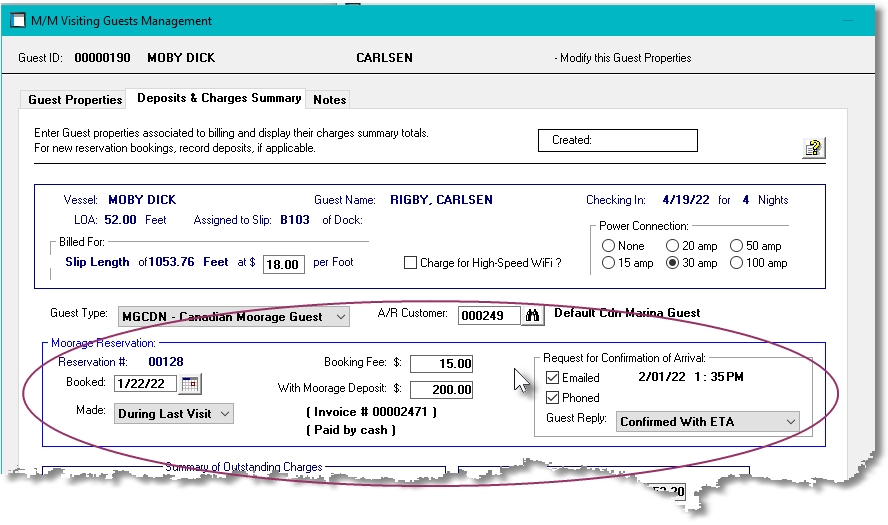Toggle the Phoned checkbox
Viewport: 888px width, 525px height.
click(x=552, y=398)
